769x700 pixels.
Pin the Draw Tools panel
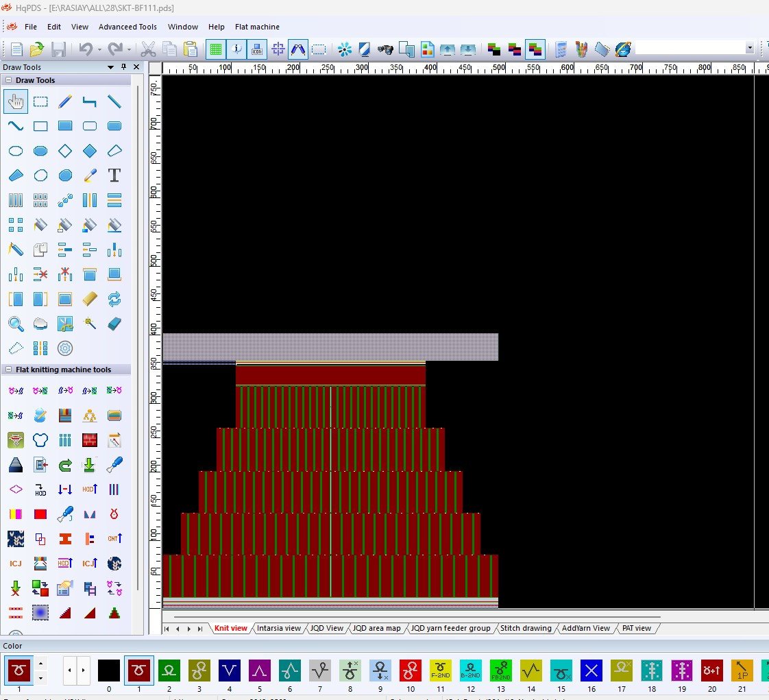pos(124,67)
